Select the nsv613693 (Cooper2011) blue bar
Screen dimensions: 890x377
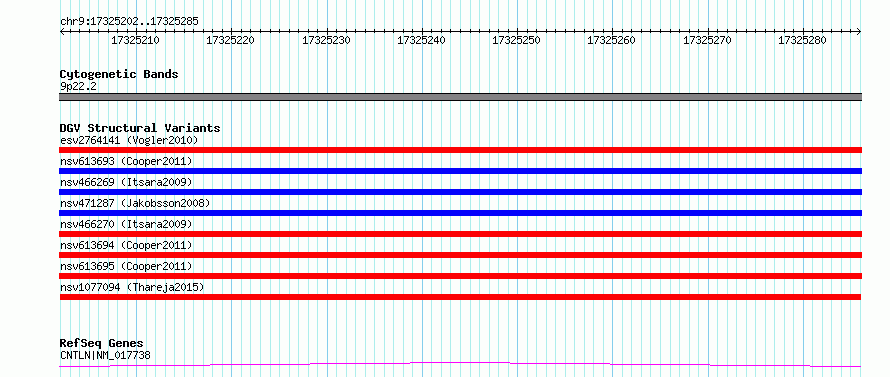coord(460,171)
